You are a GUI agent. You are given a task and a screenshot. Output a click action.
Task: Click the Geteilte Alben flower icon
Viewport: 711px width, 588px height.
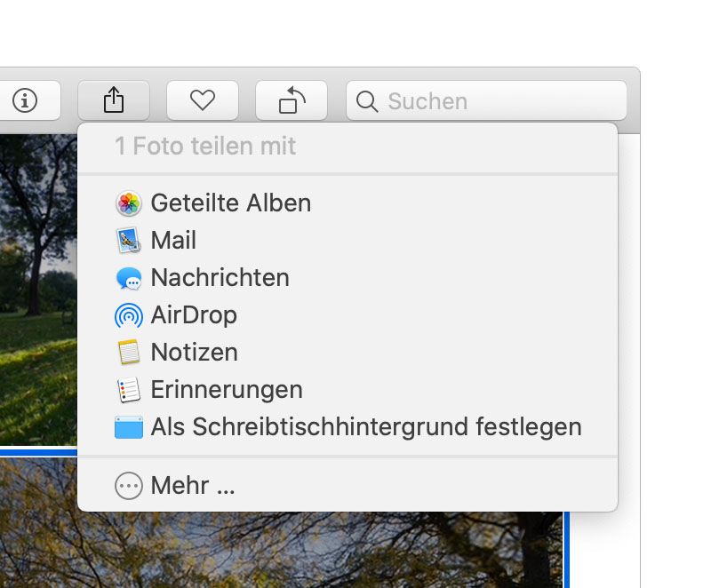coord(129,203)
